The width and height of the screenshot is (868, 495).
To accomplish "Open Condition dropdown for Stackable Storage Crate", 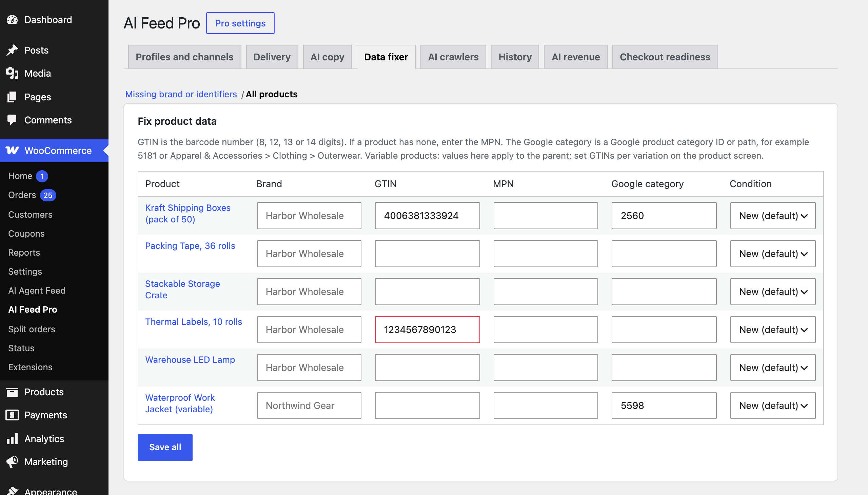I will pyautogui.click(x=772, y=292).
